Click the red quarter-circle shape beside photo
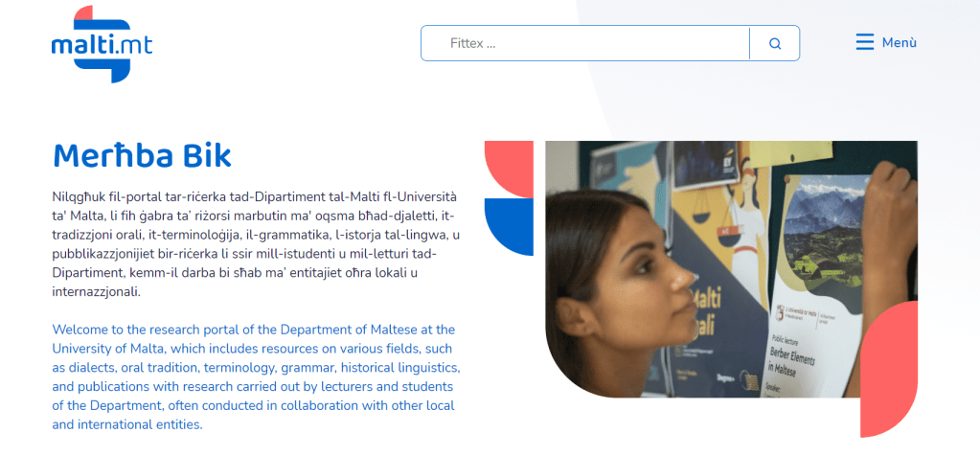 509,169
